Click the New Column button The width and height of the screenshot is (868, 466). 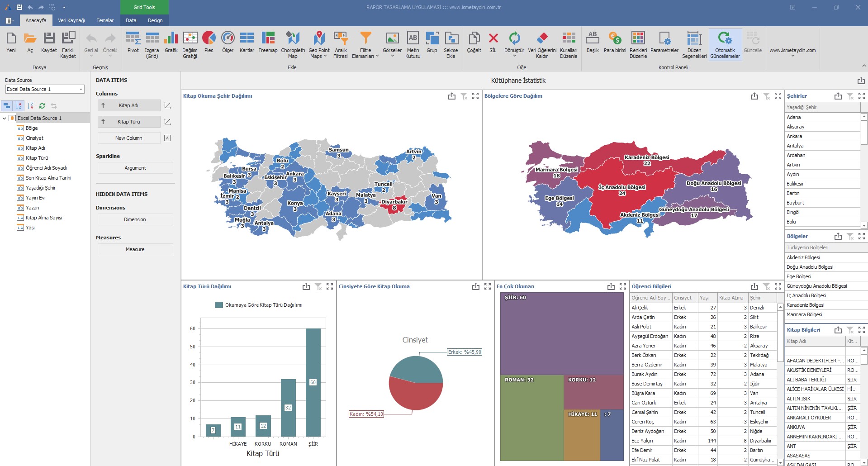click(x=129, y=138)
